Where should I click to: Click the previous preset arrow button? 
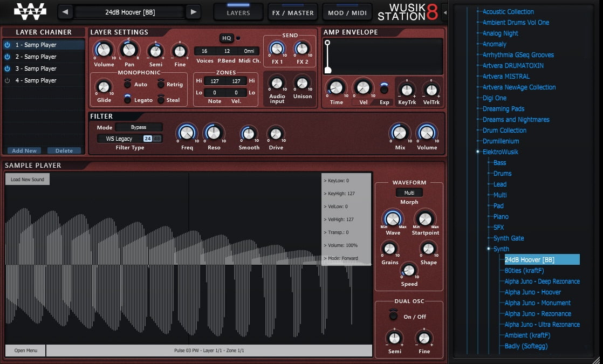click(x=65, y=12)
